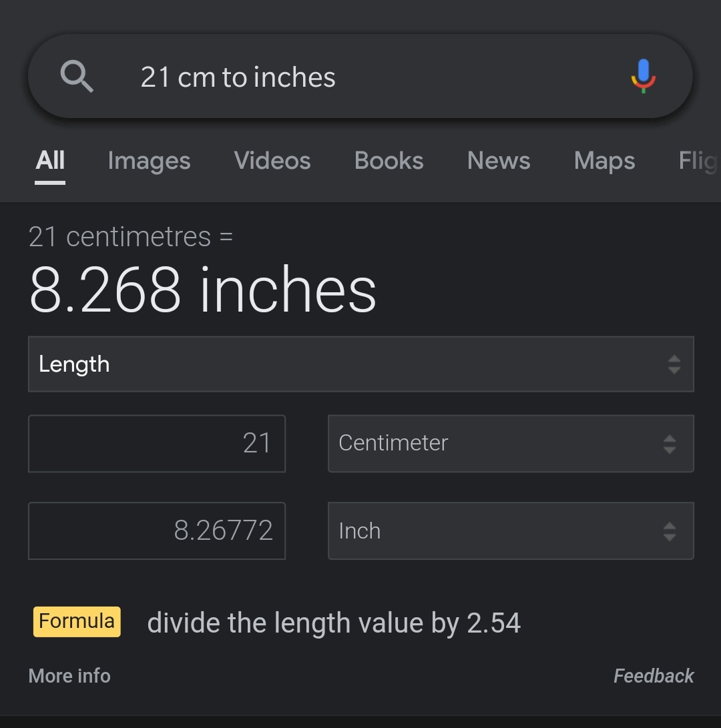Open the Inch unit dropdown
This screenshot has height=728, width=721.
point(511,530)
